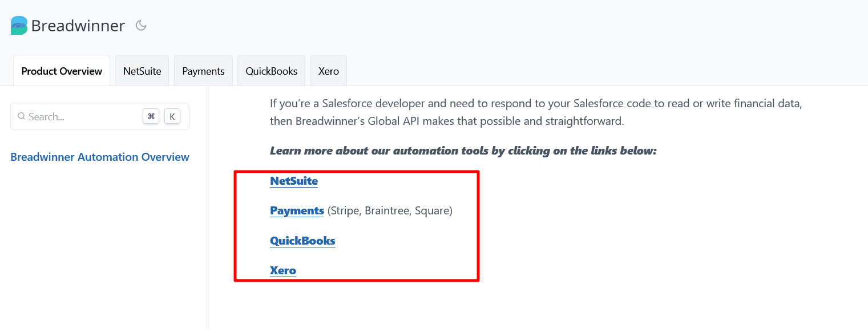Switch to the Xero tab
Screen dimensions: 868x329
(x=329, y=71)
